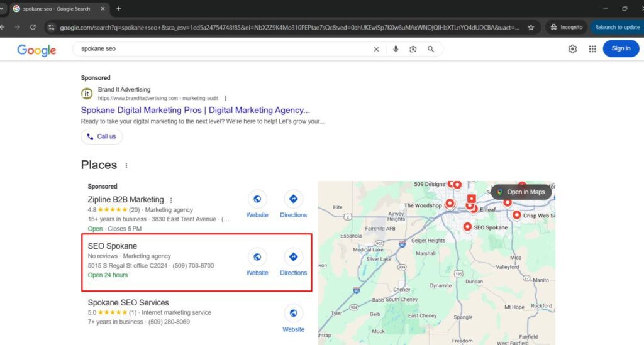Open Spokane SEO Services listing
Viewport: 644px width, 345px height.
point(128,302)
